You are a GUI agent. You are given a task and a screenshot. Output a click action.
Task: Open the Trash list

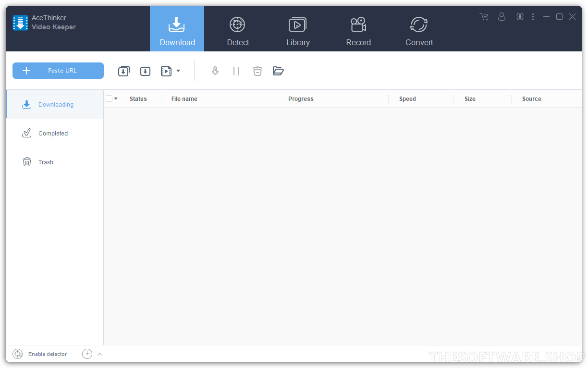[x=55, y=162]
